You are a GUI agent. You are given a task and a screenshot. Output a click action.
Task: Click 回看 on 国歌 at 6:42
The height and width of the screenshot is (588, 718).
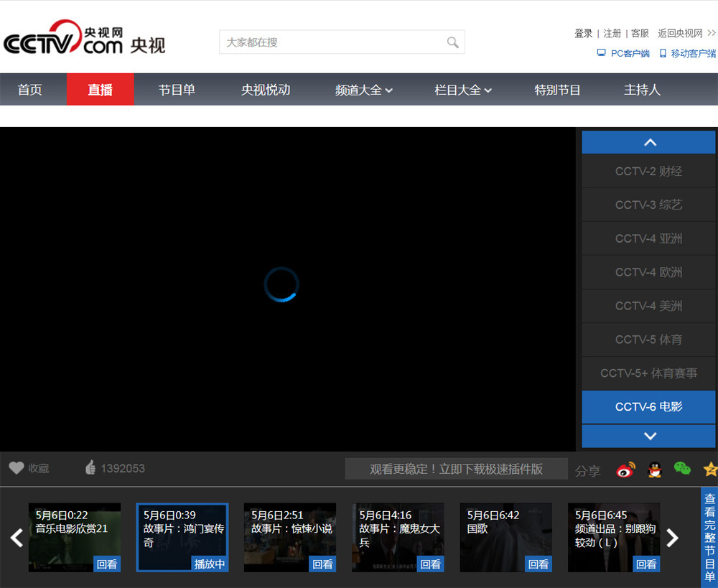538,564
